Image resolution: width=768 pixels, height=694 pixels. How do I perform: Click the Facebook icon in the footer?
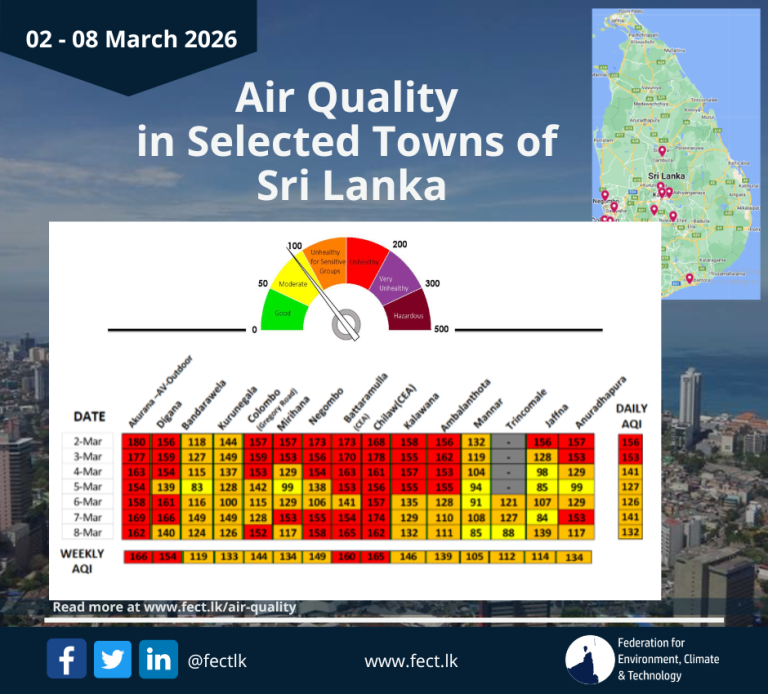click(x=66, y=659)
